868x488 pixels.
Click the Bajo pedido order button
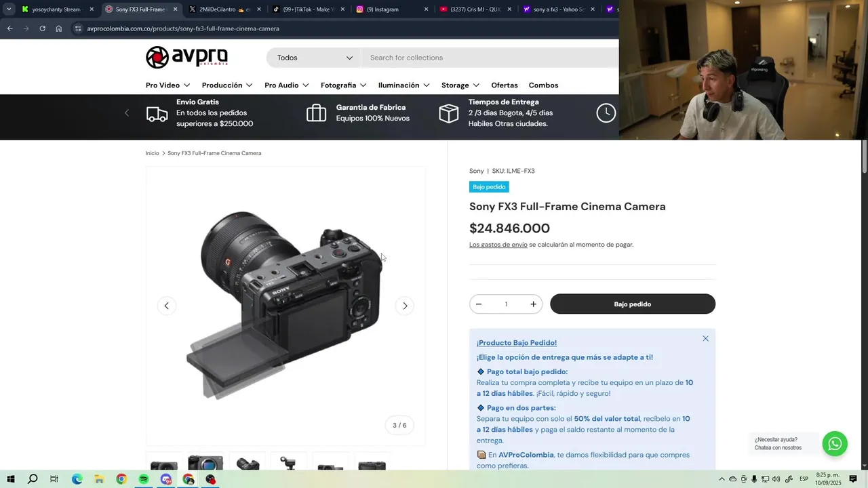pyautogui.click(x=633, y=304)
